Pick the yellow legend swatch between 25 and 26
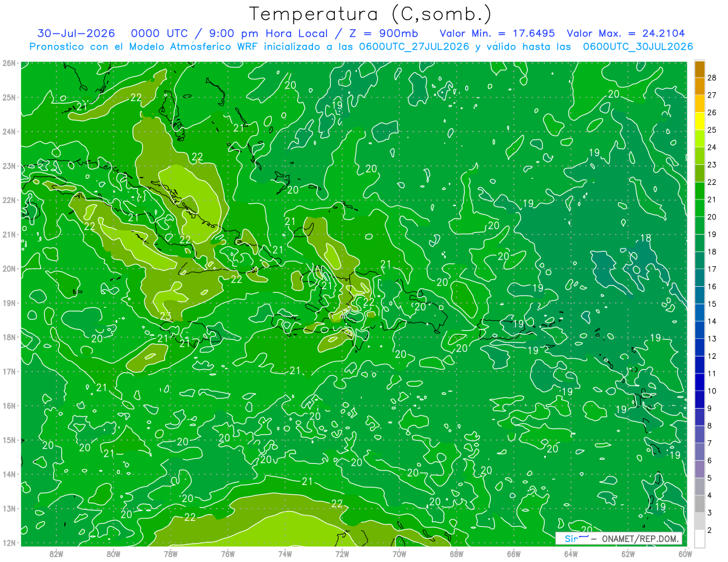The height and width of the screenshot is (562, 728). (x=699, y=121)
